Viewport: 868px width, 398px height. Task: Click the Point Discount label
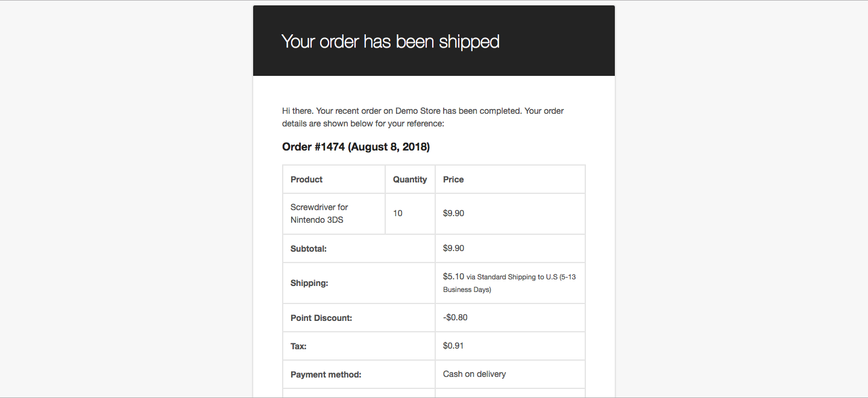pyautogui.click(x=321, y=318)
